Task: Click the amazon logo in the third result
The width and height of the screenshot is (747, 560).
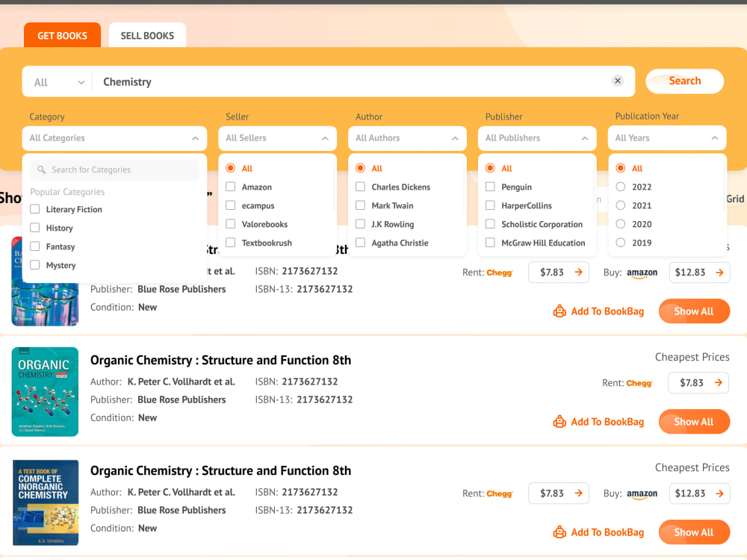Action: (642, 494)
